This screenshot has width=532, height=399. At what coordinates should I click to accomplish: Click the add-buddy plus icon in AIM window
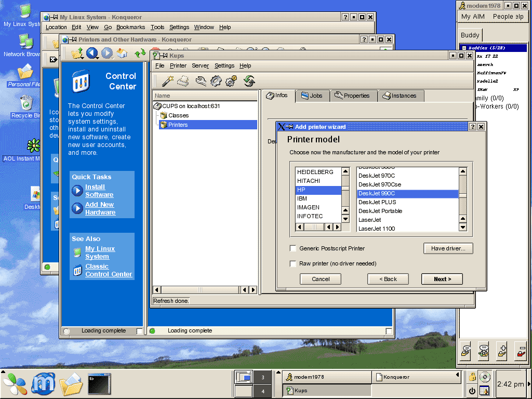click(x=502, y=351)
